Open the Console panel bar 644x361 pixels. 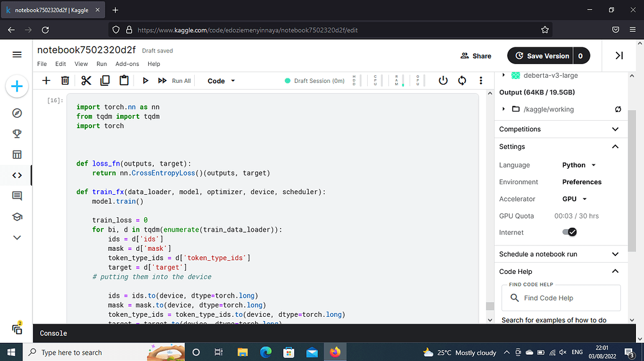pos(334,333)
